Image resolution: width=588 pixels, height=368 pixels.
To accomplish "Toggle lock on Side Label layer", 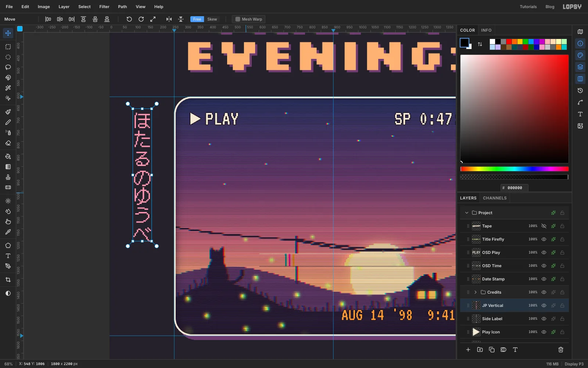I will pos(562,319).
